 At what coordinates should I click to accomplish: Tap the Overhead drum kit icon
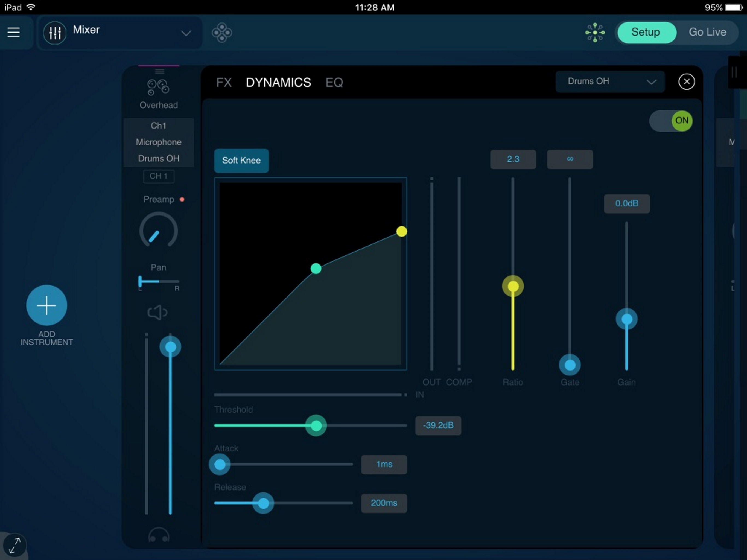point(158,87)
